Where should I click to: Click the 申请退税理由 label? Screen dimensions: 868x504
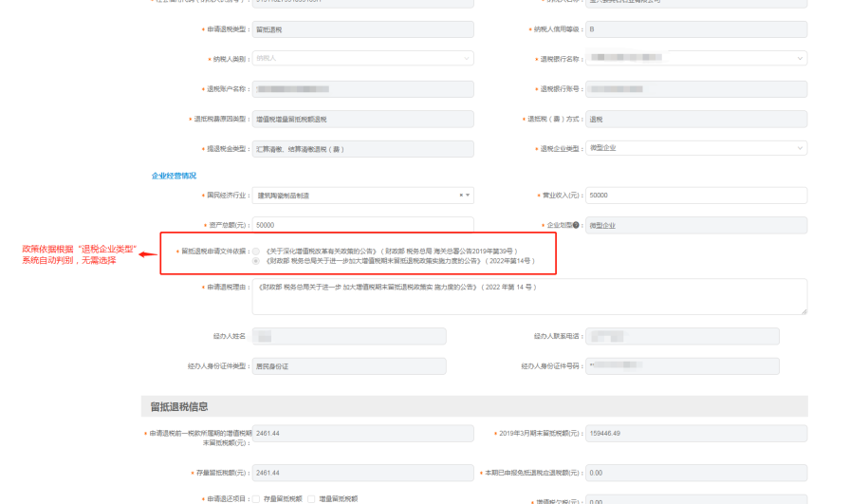pyautogui.click(x=226, y=288)
